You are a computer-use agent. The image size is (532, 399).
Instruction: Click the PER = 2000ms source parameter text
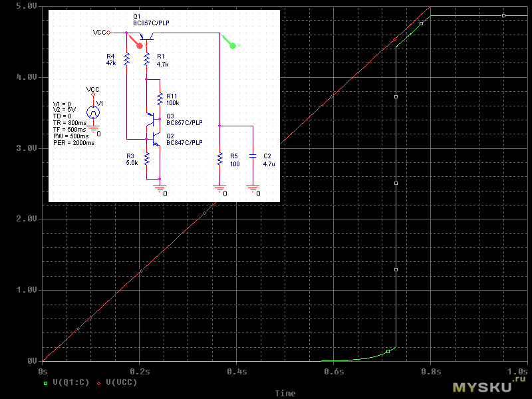(x=74, y=142)
